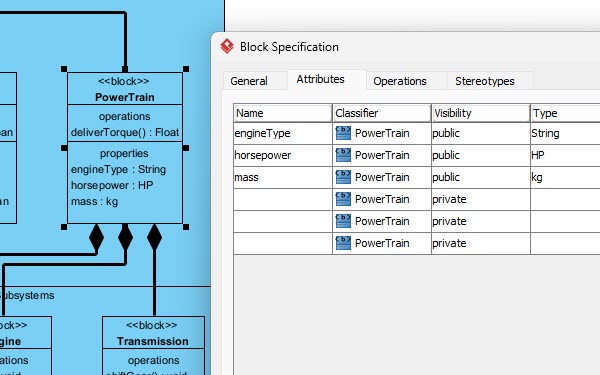Open the Attributes tab
This screenshot has height=375, width=600.
(x=320, y=79)
